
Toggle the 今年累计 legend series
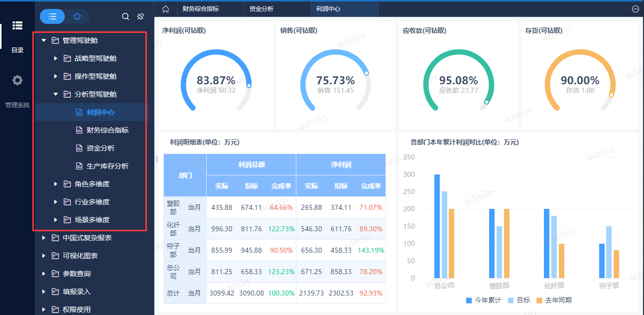[x=484, y=301]
